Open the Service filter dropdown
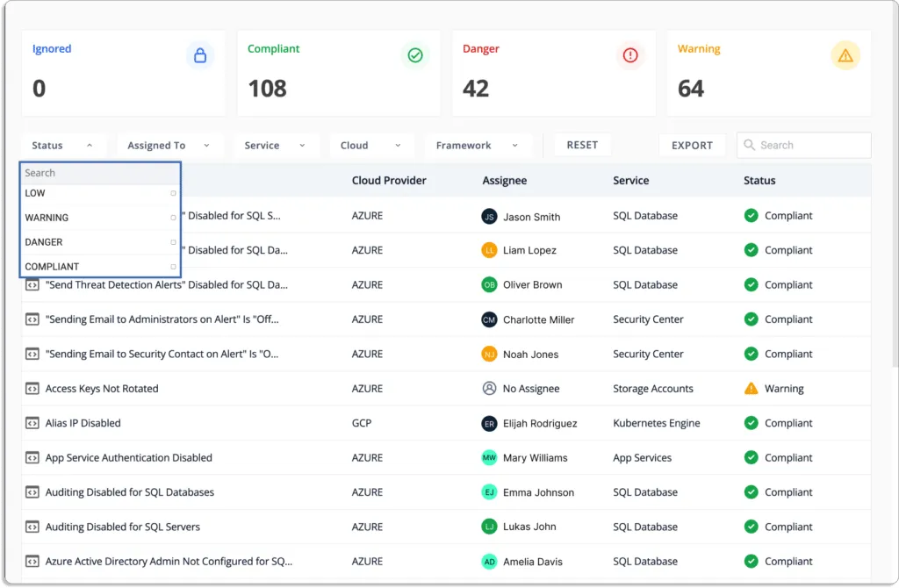The width and height of the screenshot is (899, 588). [275, 146]
